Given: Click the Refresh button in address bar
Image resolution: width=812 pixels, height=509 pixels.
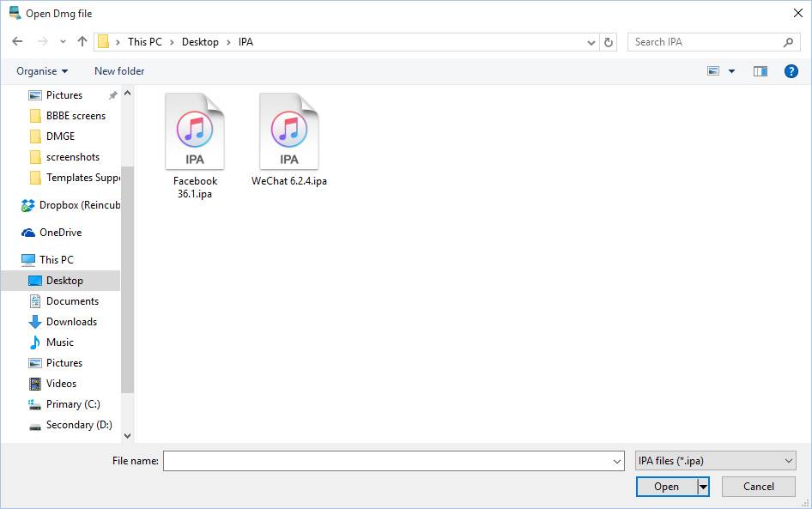Looking at the screenshot, I should (x=609, y=42).
